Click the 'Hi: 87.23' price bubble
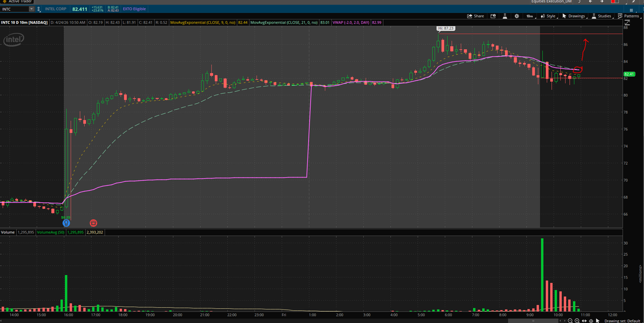The image size is (644, 323). click(x=445, y=28)
